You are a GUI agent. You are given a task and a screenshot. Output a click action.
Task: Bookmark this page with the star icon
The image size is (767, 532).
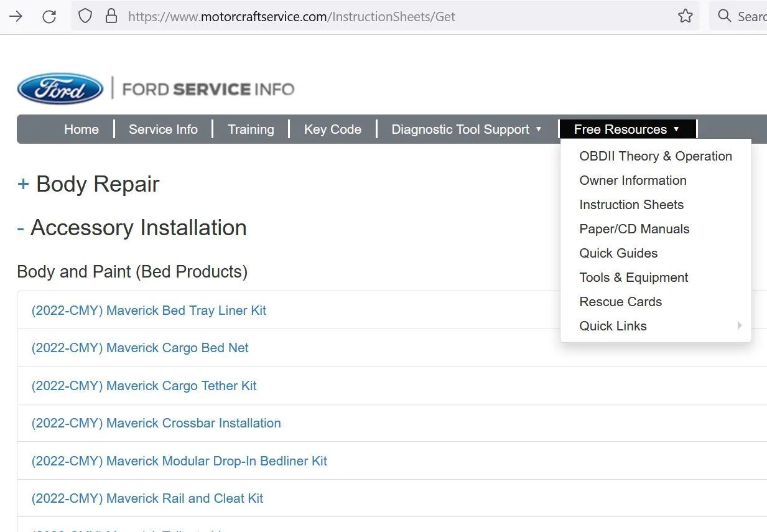[685, 16]
